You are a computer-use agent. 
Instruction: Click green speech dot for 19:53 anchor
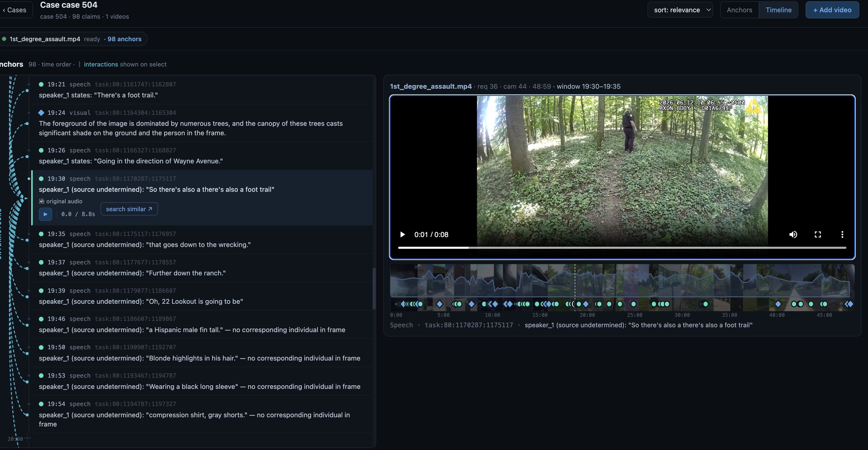coord(41,375)
